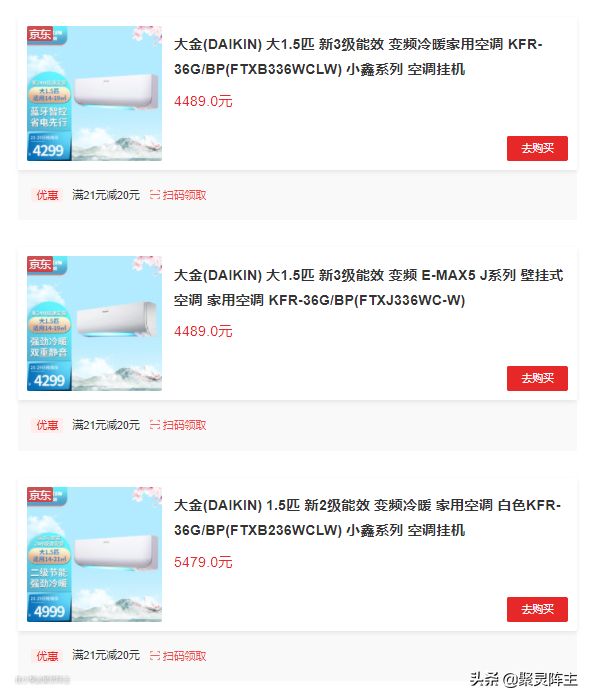
Task: Click the 京东 logo on third product image
Action: [41, 495]
